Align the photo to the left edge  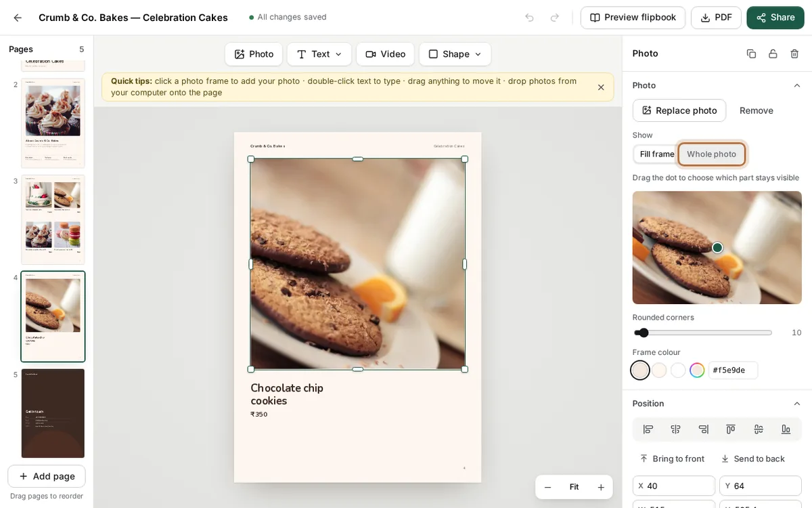click(x=648, y=429)
